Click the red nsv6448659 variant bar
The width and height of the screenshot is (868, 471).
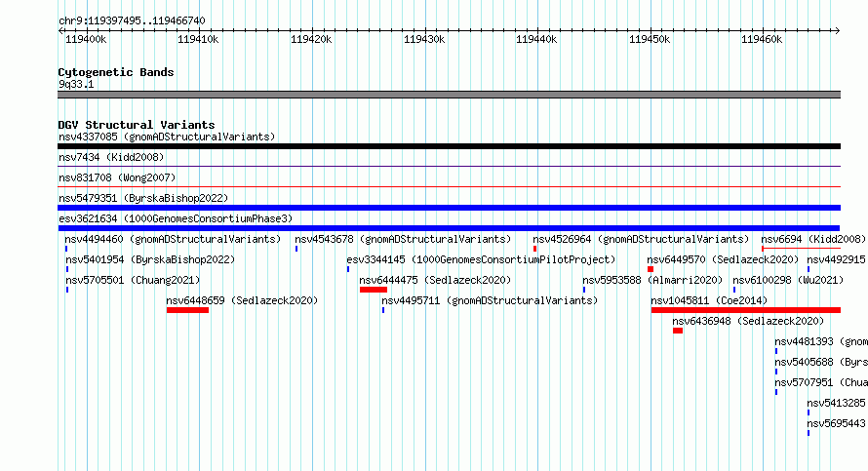coord(187,310)
